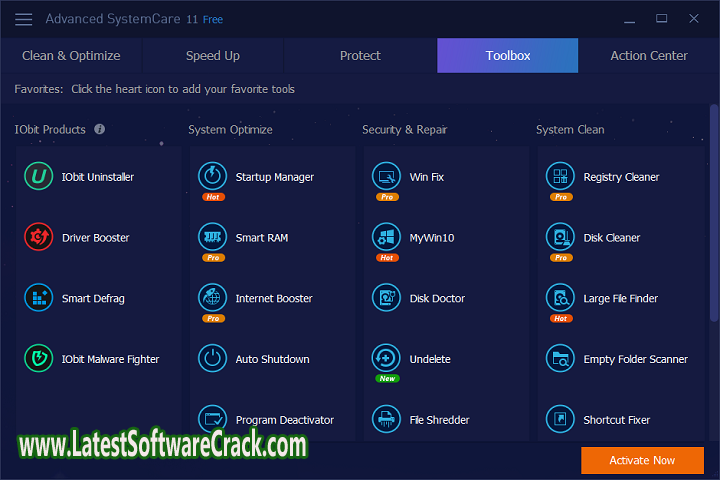Click the vertical scrollbar on the right

click(714, 213)
